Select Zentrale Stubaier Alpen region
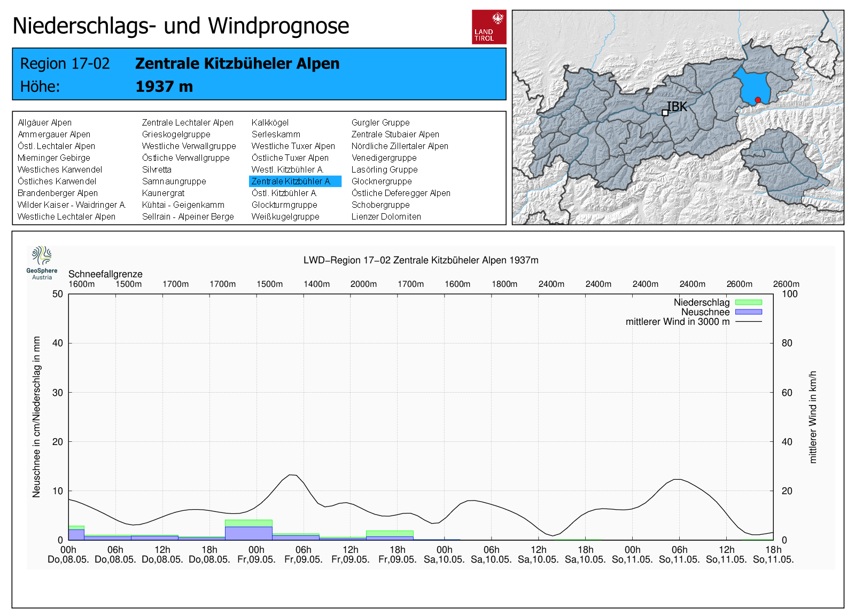This screenshot has height=616, width=855. [x=395, y=135]
